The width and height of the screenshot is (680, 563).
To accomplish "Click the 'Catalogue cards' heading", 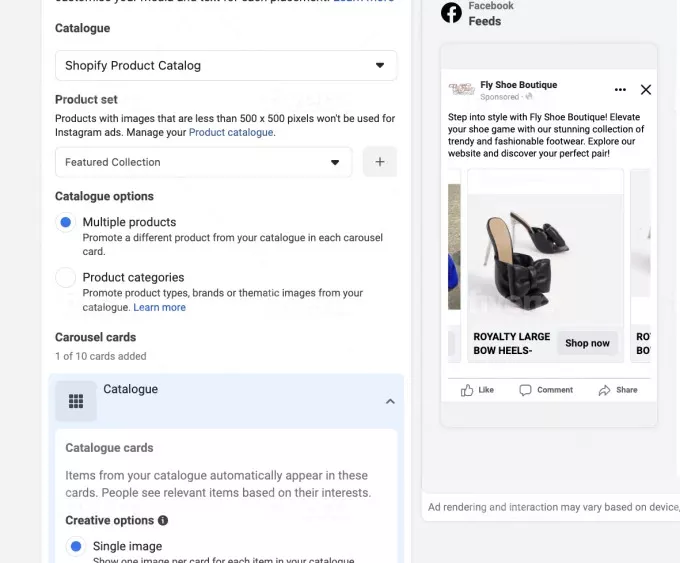I will click(x=109, y=448).
